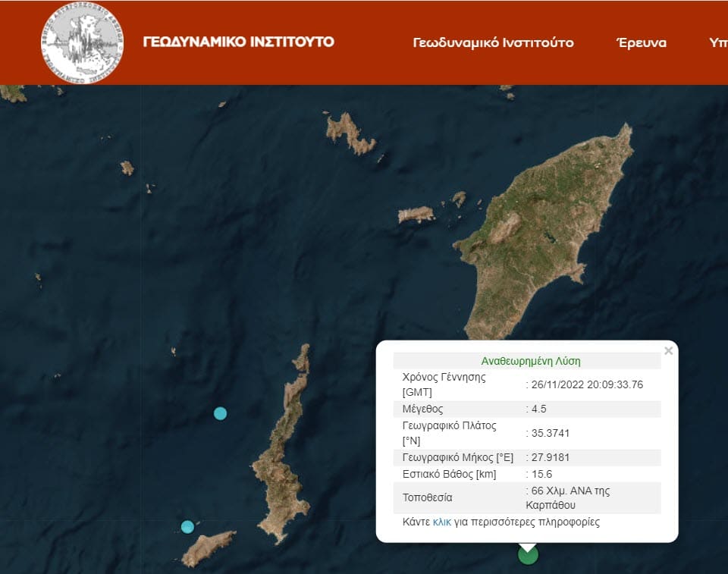
Task: Click the focal depth value 15.6
Action: (x=541, y=474)
